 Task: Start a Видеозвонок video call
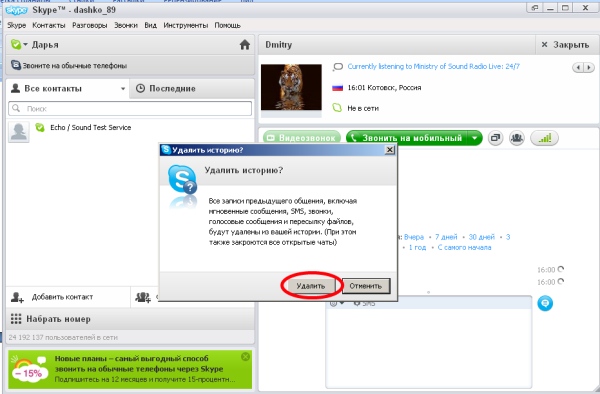coord(302,138)
